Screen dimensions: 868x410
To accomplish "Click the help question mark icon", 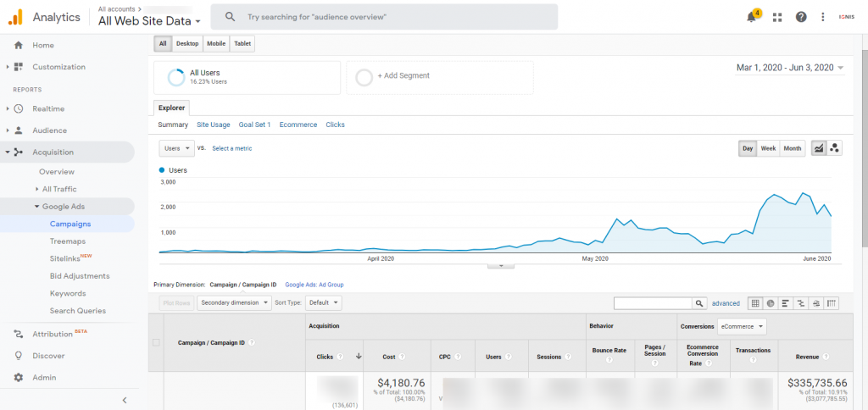I will (x=801, y=17).
